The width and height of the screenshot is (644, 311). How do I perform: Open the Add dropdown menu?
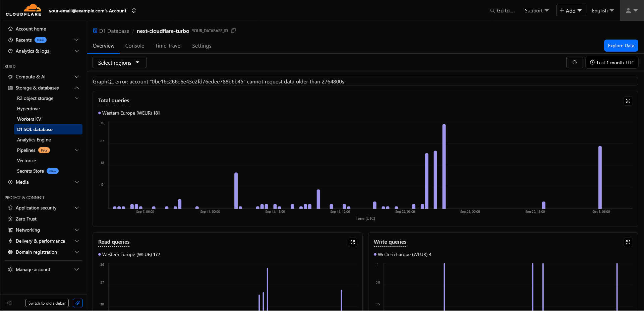(571, 11)
